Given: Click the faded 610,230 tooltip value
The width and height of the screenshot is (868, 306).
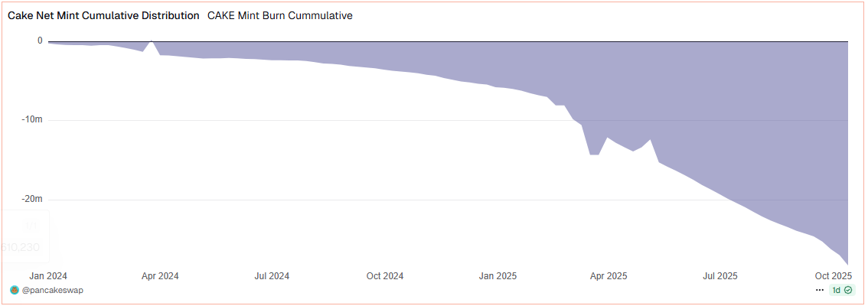Looking at the screenshot, I should pyautogui.click(x=20, y=247).
